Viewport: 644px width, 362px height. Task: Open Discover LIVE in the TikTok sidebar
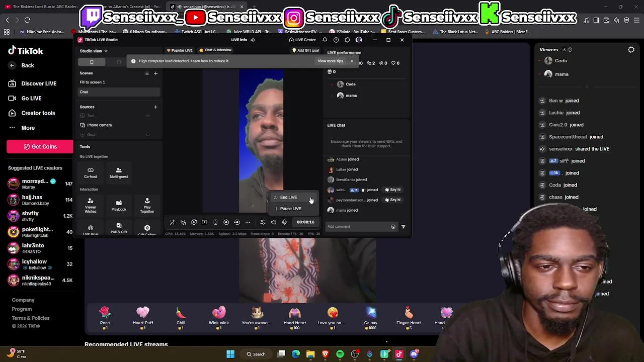point(32,83)
